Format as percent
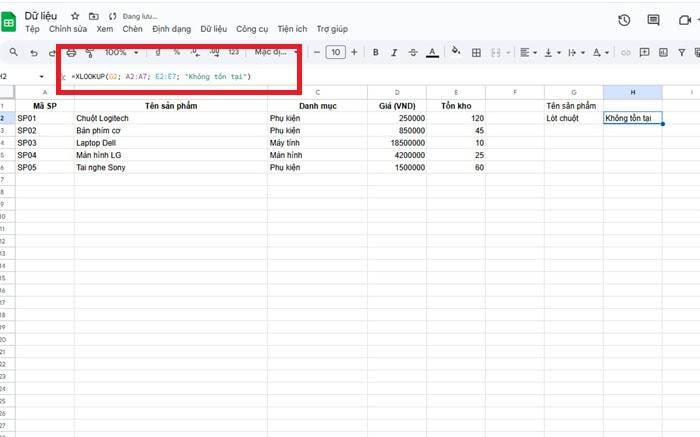 click(x=177, y=52)
